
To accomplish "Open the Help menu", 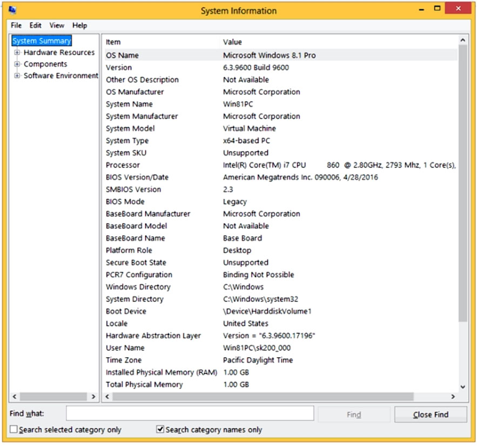I will 80,25.
